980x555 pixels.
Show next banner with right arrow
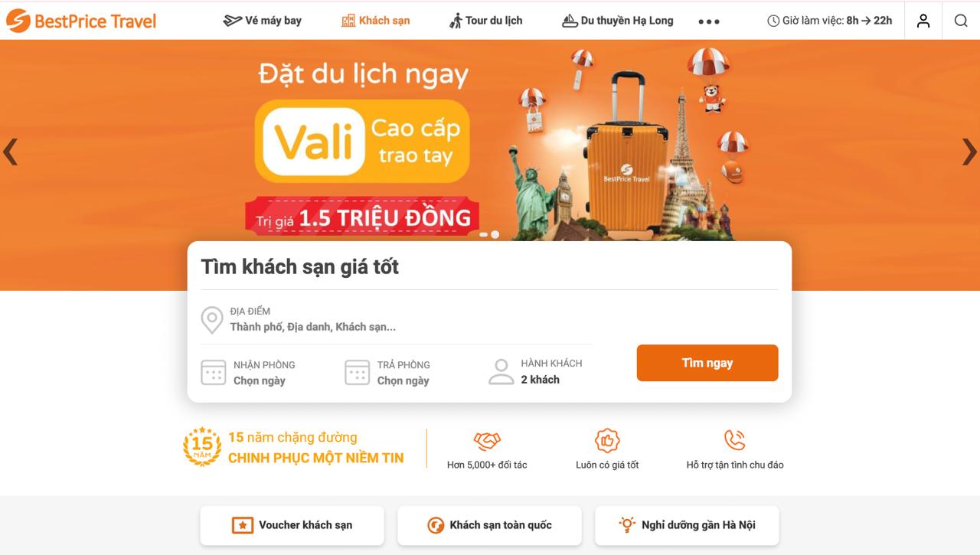[969, 152]
